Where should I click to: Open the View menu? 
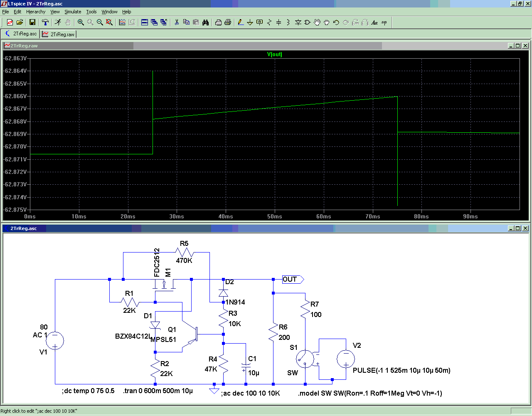click(x=55, y=12)
